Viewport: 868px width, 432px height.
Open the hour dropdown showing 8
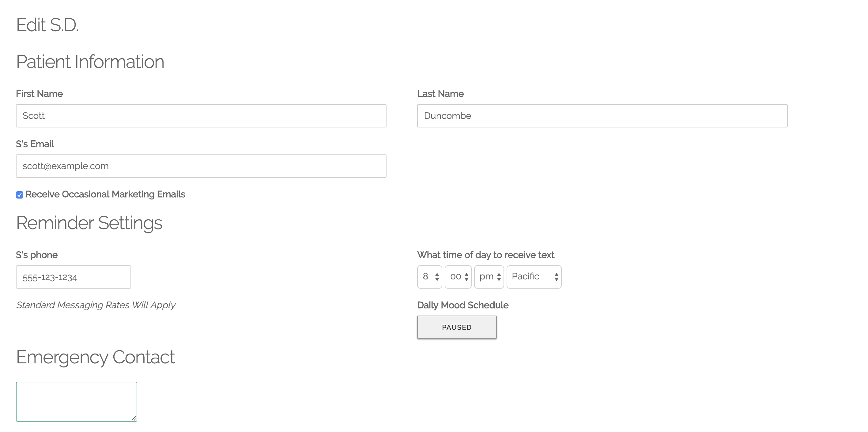429,277
